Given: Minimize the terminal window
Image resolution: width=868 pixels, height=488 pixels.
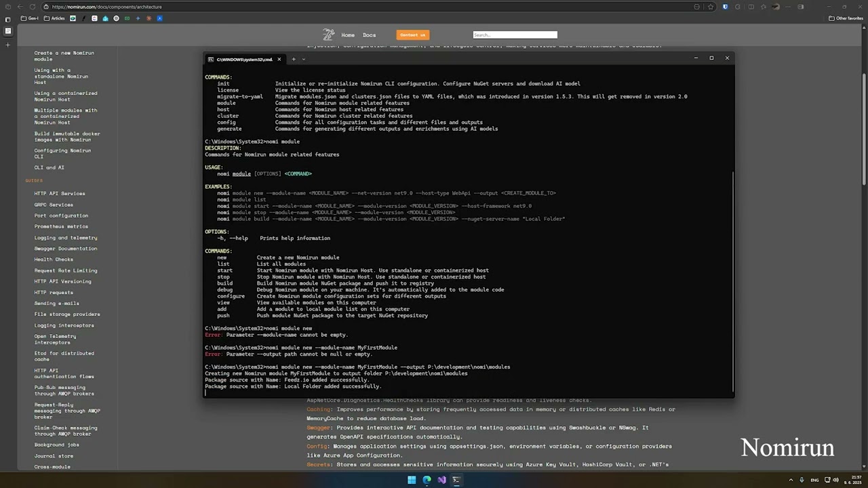Looking at the screenshot, I should point(696,58).
